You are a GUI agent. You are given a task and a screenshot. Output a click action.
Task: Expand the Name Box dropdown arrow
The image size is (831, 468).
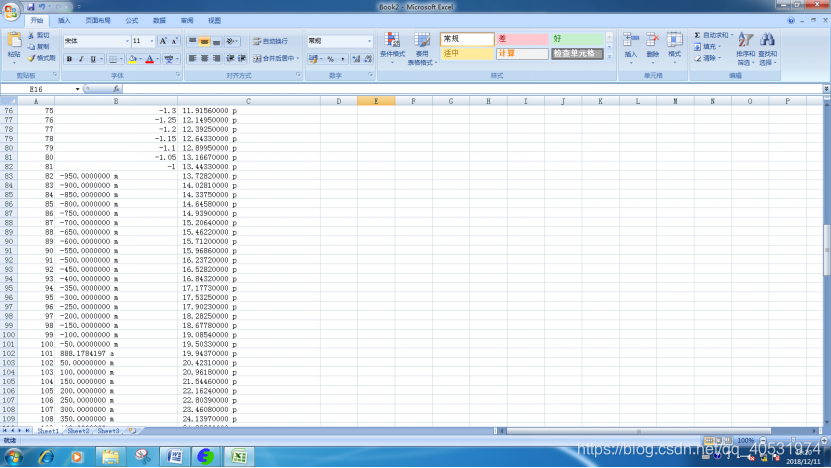(x=77, y=89)
